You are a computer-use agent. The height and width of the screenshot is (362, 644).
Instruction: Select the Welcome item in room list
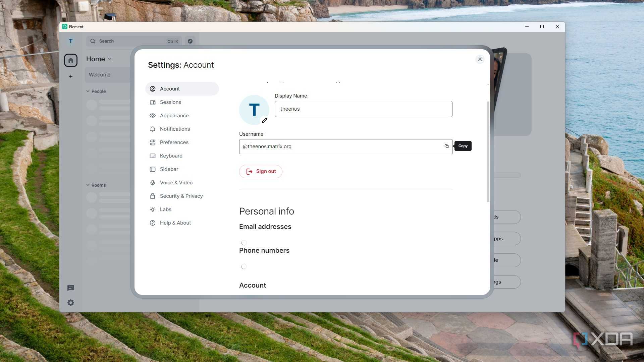108,75
